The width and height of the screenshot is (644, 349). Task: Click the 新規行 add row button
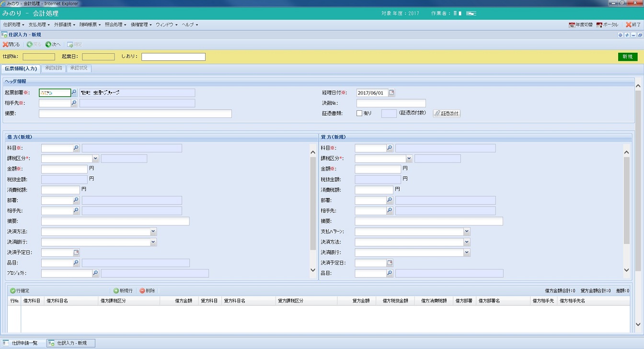click(123, 291)
